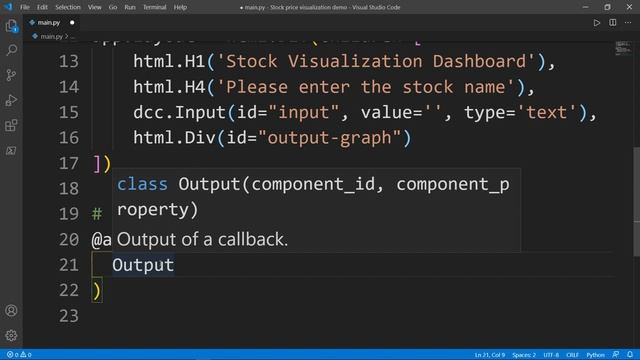The height and width of the screenshot is (360, 640).
Task: Click the editor minimap preview
Action: point(623,48)
